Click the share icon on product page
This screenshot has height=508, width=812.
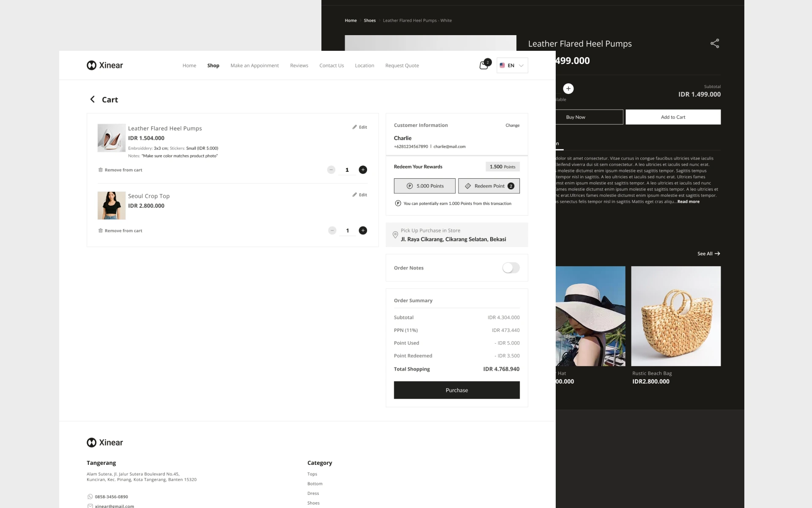(714, 44)
